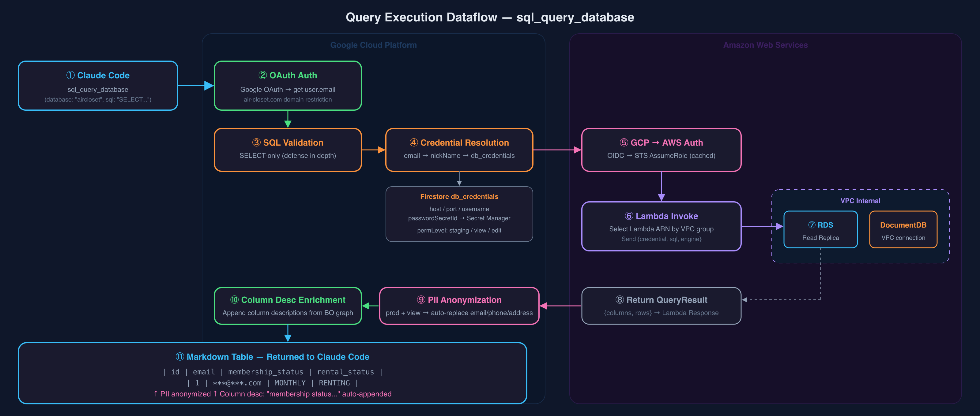The width and height of the screenshot is (980, 416).
Task: Click the Firestore db_credentials info box
Action: click(x=459, y=214)
